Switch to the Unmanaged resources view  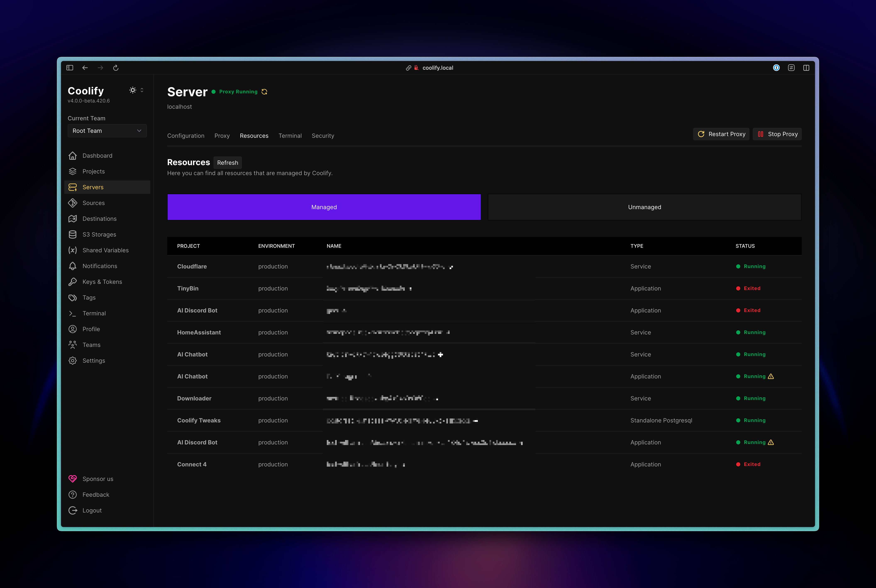pos(644,207)
